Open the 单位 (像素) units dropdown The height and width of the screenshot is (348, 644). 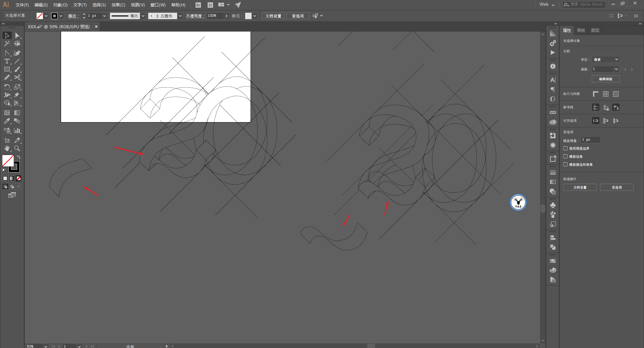point(606,59)
